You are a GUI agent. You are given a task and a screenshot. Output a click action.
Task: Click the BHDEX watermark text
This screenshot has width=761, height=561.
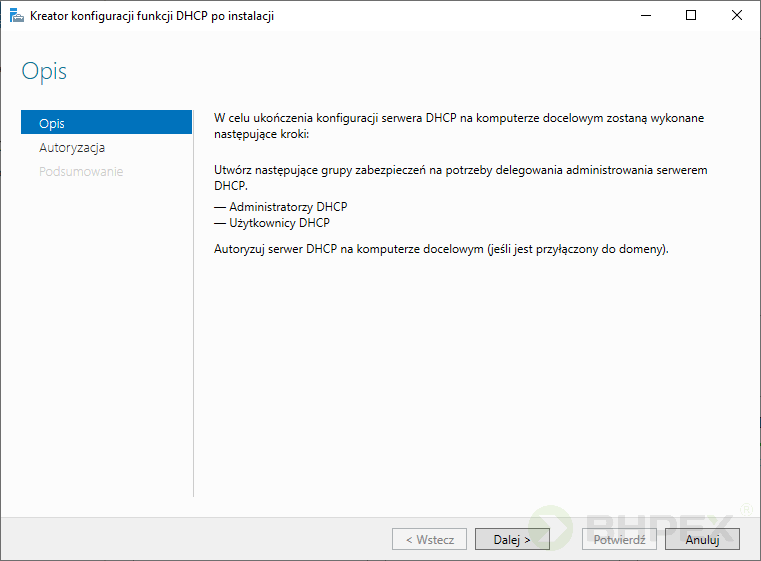(x=660, y=525)
